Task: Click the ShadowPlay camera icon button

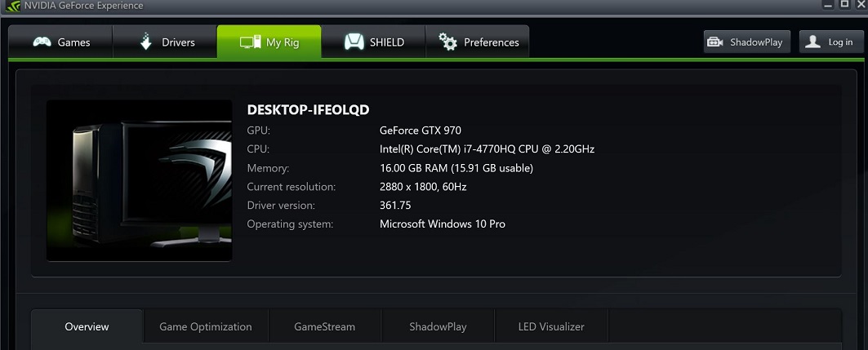Action: [x=747, y=42]
